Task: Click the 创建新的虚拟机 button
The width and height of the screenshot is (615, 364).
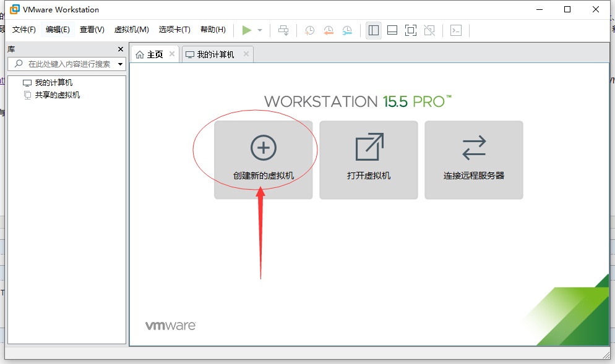Action: click(x=263, y=160)
